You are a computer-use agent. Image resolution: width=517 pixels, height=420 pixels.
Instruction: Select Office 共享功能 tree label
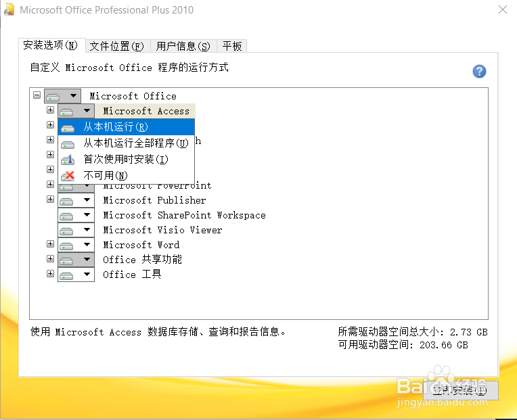[142, 260]
